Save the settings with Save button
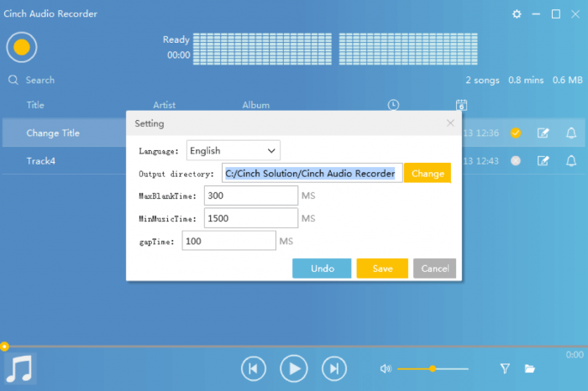Image resolution: width=588 pixels, height=391 pixels. pyautogui.click(x=382, y=268)
